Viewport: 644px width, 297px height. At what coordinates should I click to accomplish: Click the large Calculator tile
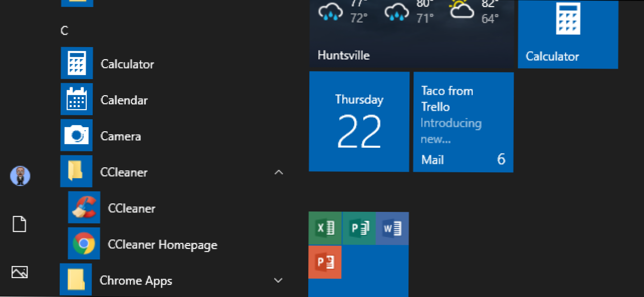[x=567, y=34]
